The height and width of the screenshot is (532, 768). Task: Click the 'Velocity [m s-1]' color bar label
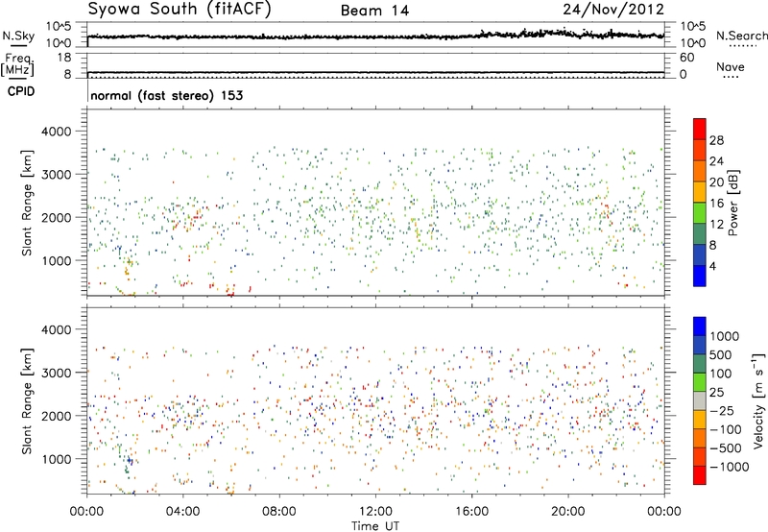coord(758,400)
